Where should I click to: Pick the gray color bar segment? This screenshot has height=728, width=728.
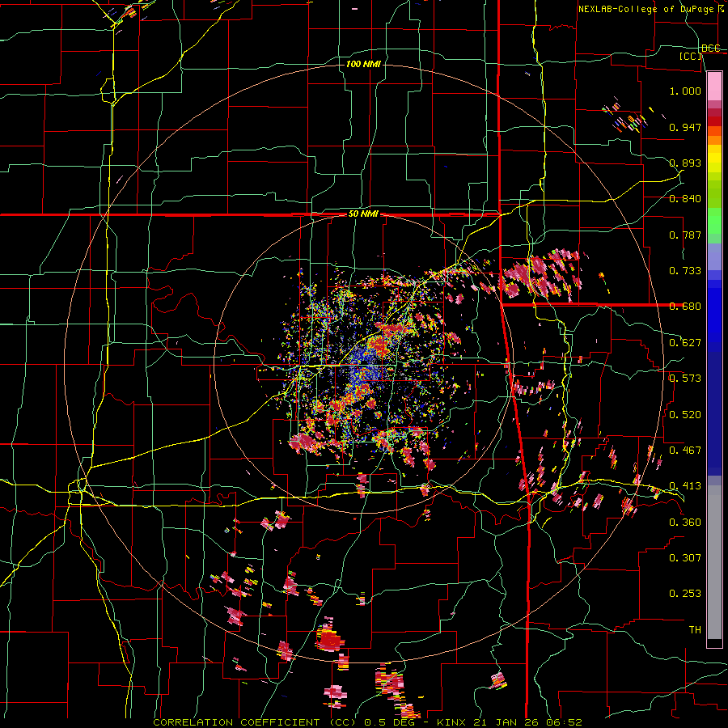714,562
